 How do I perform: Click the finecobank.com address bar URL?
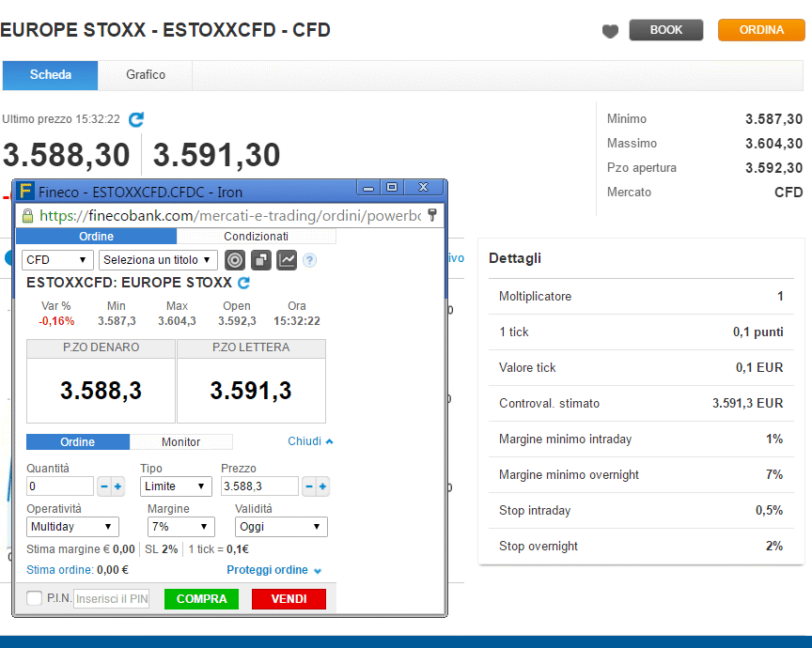point(230,215)
